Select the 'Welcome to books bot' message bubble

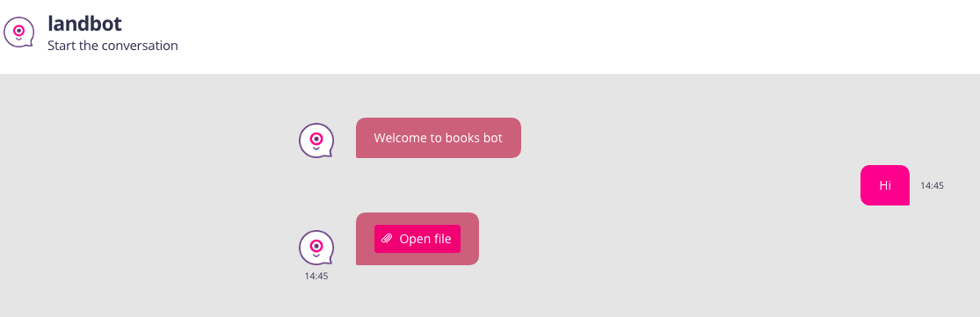click(x=438, y=138)
